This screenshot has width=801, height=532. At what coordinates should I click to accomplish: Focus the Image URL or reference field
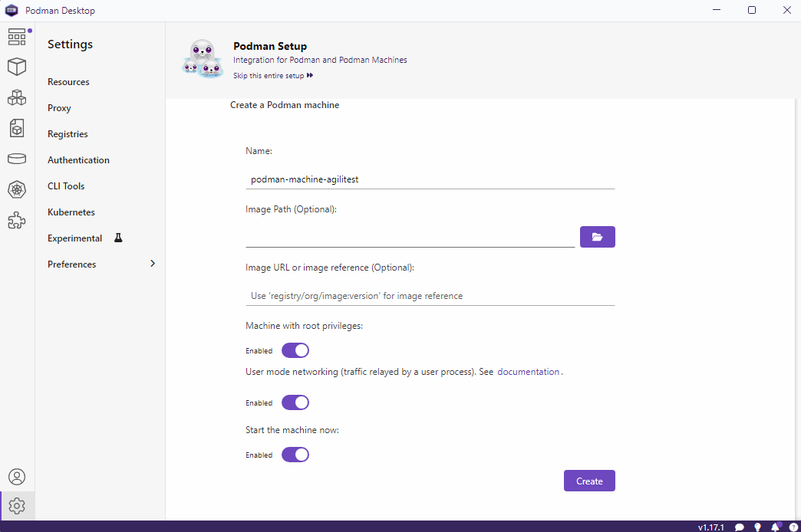coord(430,296)
